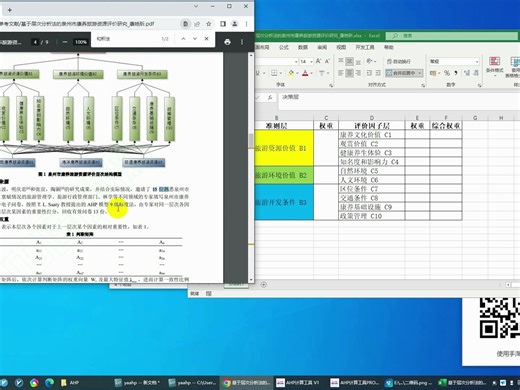Toggle merge and center (合并后居中)
Image resolution: width=520 pixels, height=390 pixels.
click(x=401, y=73)
